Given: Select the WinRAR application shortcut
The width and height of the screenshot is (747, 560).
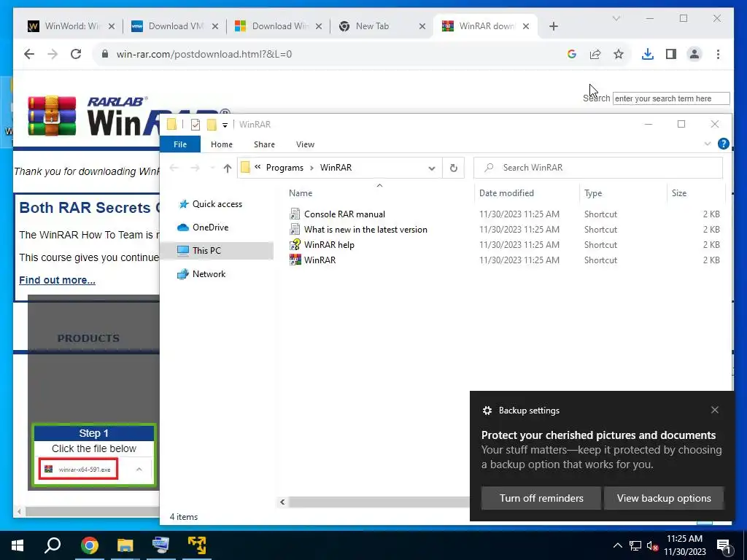Looking at the screenshot, I should click(x=320, y=260).
